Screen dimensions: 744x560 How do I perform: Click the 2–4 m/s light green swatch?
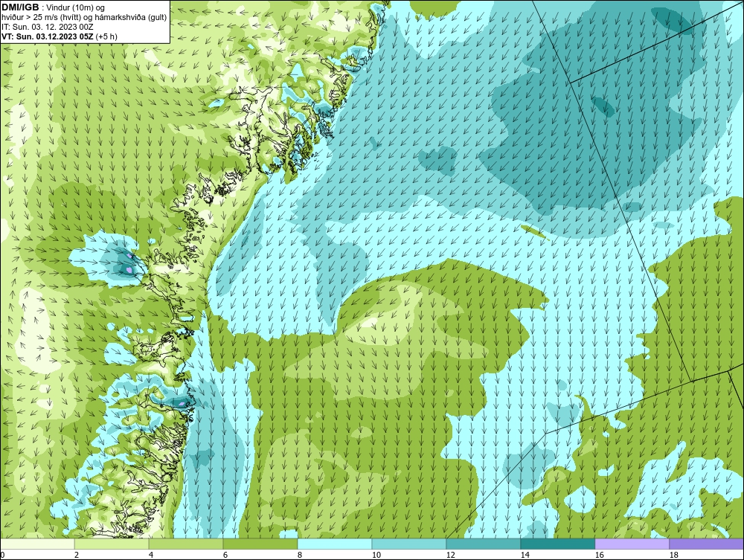pyautogui.click(x=112, y=544)
